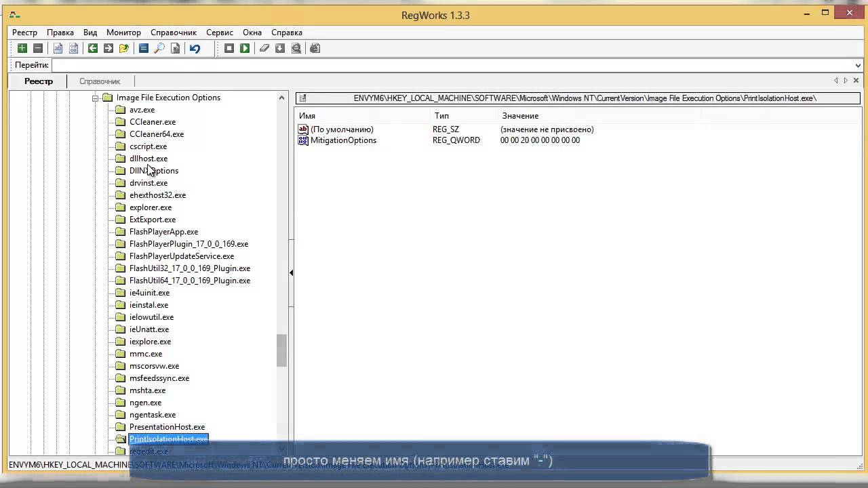Click the blue undo arrow icon
The height and width of the screenshot is (488, 868).
[195, 48]
